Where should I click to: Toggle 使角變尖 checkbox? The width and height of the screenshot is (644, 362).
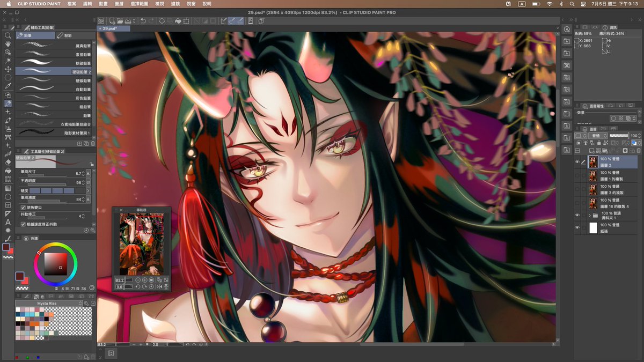click(23, 207)
